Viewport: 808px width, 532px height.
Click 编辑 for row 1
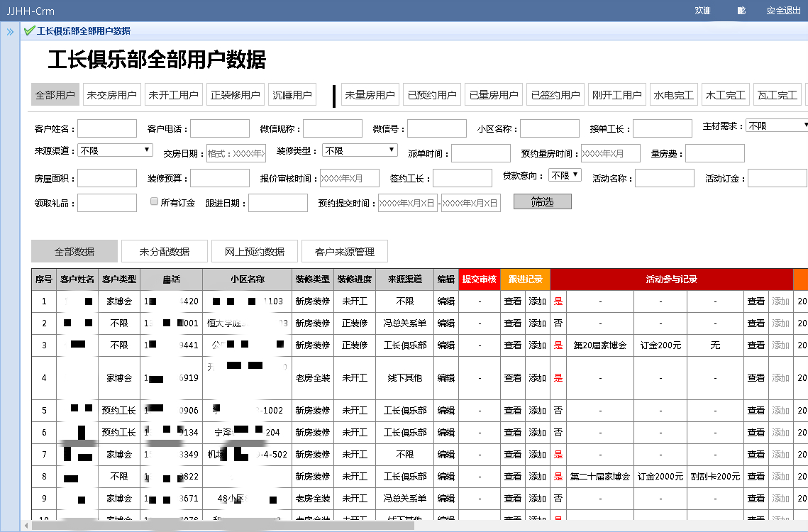coord(446,301)
